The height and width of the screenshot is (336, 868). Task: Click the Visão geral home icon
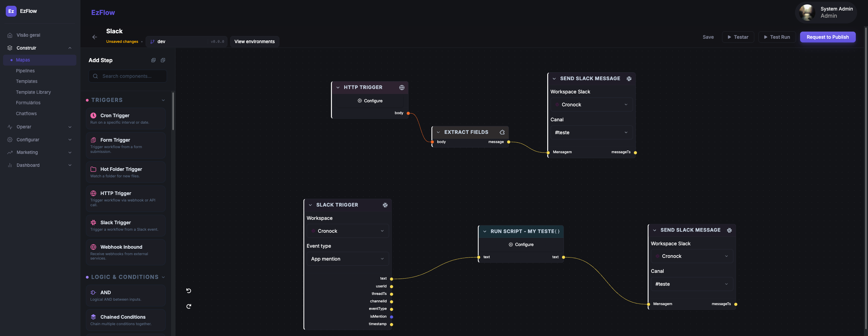[x=10, y=35]
